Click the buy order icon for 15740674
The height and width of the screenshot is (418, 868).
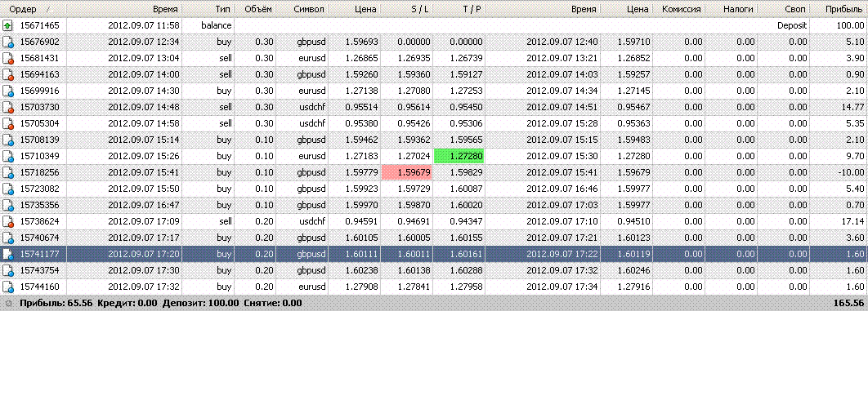[7, 238]
